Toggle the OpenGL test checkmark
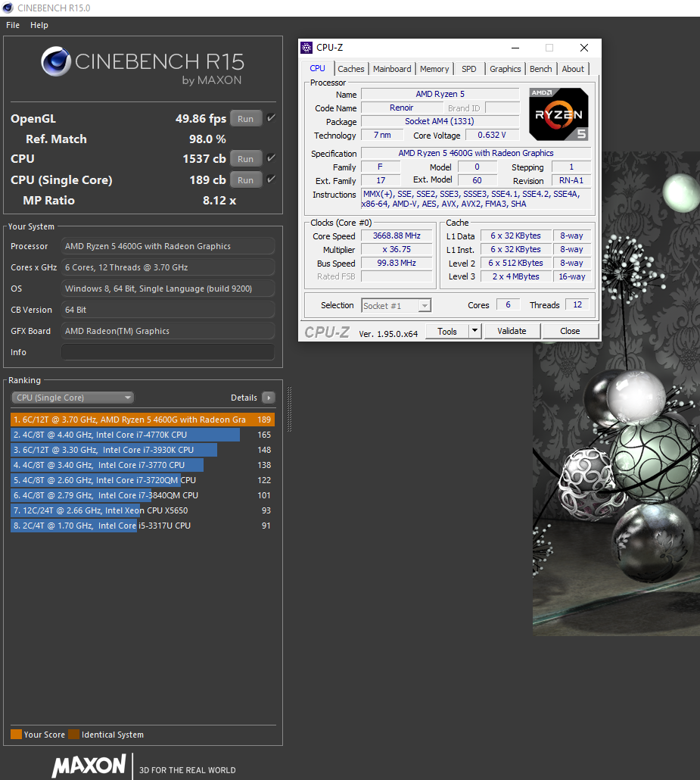Screen dimensions: 700x780 (271, 118)
